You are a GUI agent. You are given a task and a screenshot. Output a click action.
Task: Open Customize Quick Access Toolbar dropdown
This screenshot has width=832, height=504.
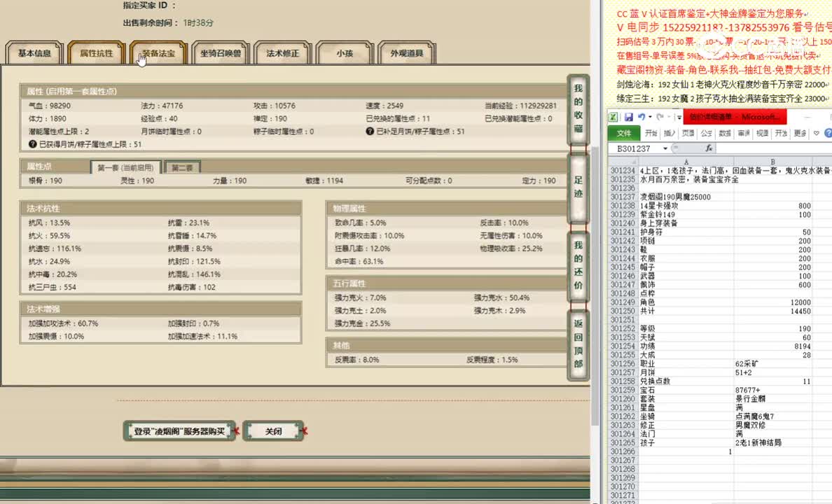679,117
